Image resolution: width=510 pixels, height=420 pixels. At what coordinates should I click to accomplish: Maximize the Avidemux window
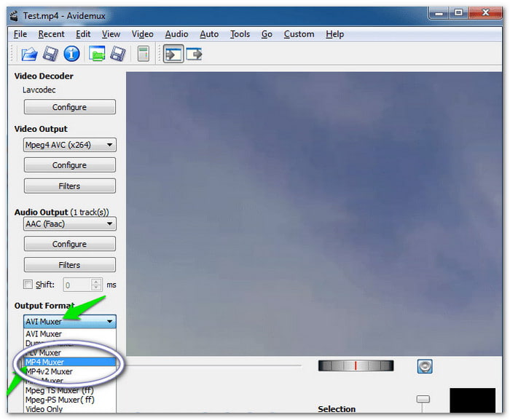pyautogui.click(x=458, y=13)
